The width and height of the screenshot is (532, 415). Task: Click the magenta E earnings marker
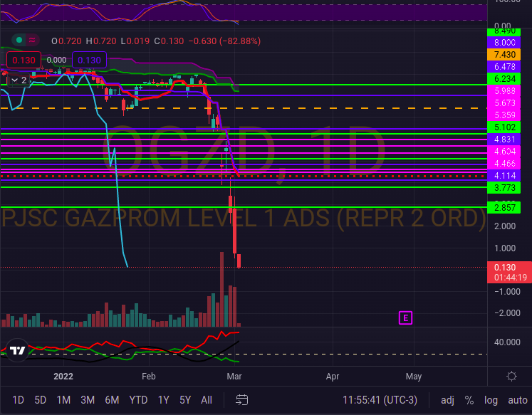click(x=405, y=318)
